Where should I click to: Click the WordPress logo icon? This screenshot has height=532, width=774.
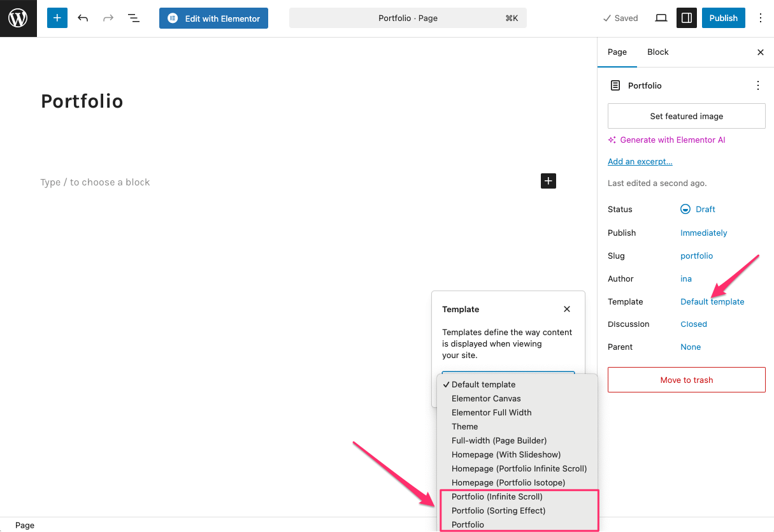click(x=18, y=18)
